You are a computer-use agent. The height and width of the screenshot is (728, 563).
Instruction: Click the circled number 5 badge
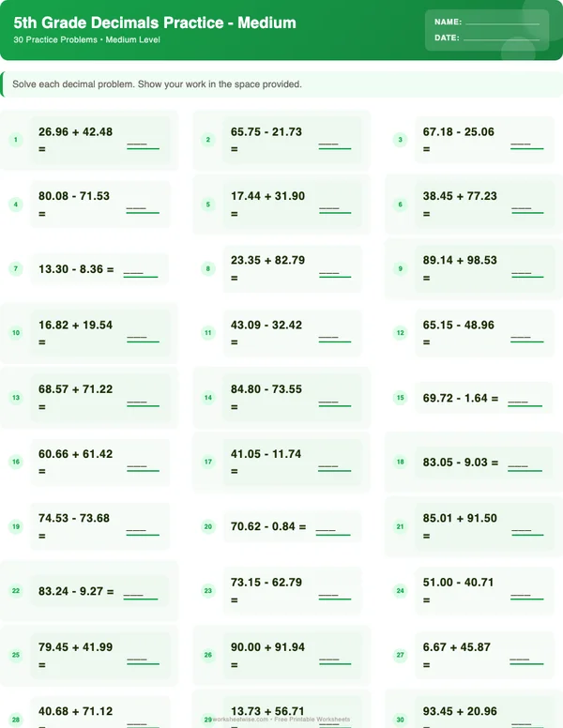pos(208,205)
